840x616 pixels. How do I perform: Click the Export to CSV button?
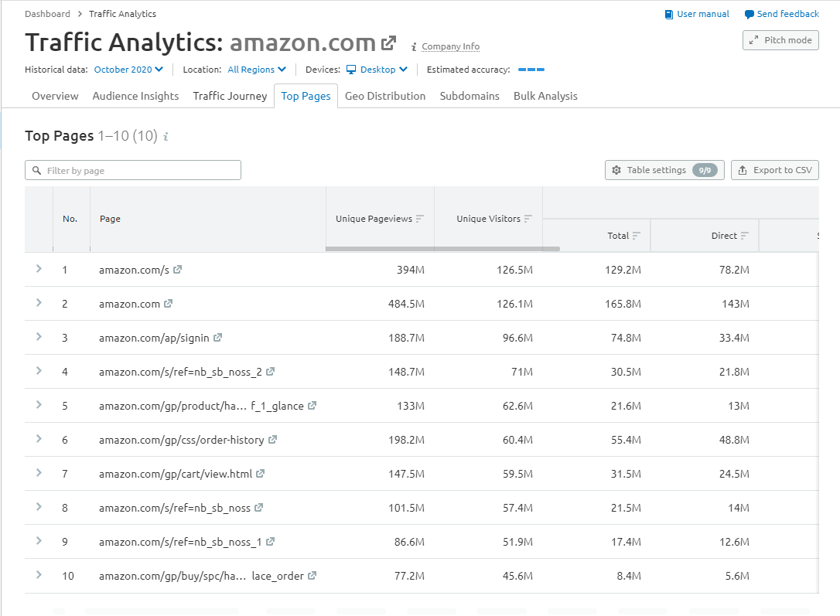coord(774,170)
